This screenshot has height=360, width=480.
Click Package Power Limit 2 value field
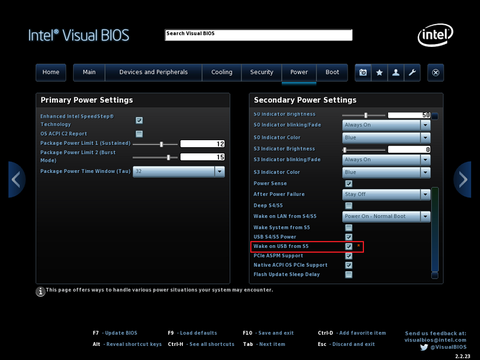203,157
